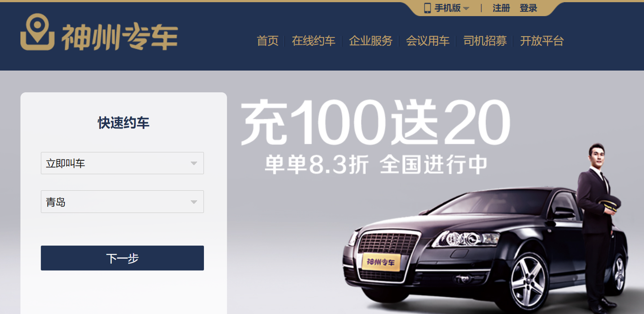Open the 在线约车 menu item
The width and height of the screenshot is (644, 314).
click(314, 41)
